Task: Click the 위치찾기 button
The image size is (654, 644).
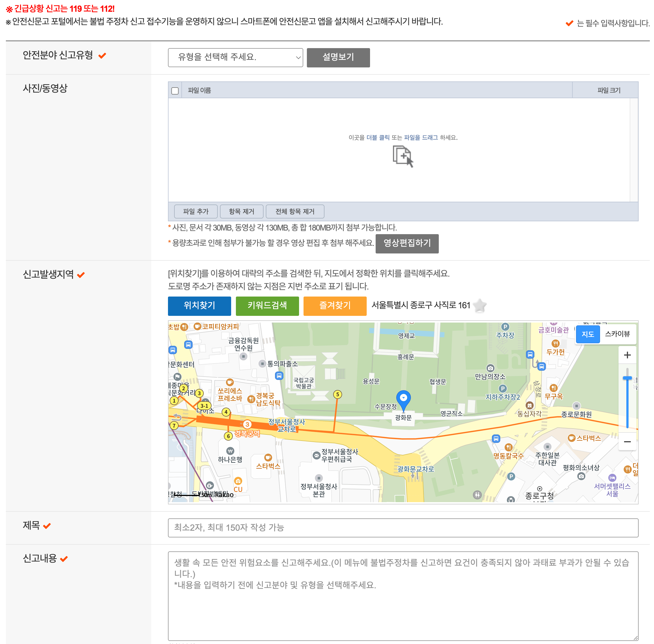Action: tap(199, 306)
